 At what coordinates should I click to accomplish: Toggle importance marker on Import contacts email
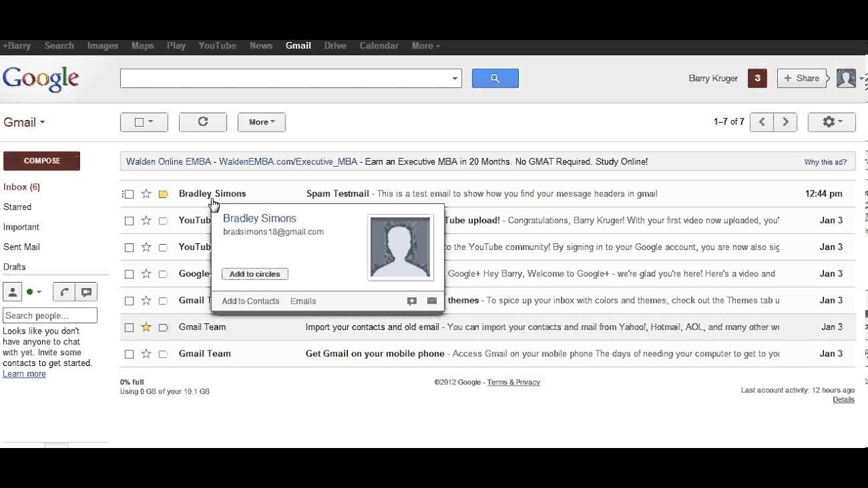pos(163,327)
